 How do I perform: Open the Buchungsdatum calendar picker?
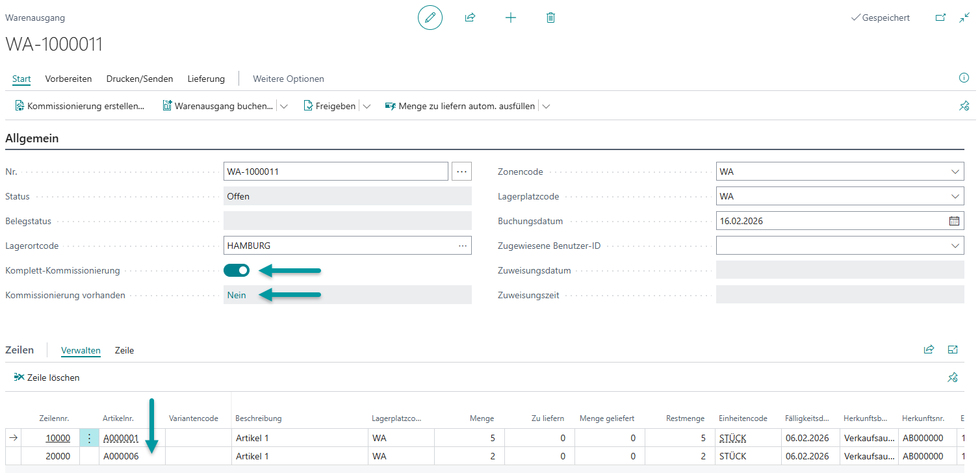coord(954,221)
